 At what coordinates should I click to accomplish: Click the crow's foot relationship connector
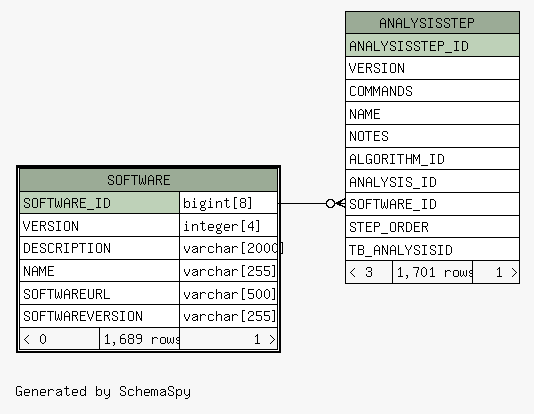(x=335, y=204)
